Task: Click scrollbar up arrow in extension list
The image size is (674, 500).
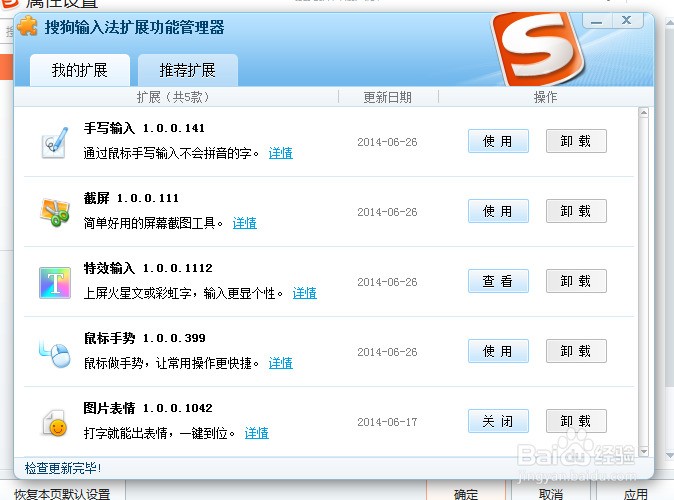Action: click(643, 113)
